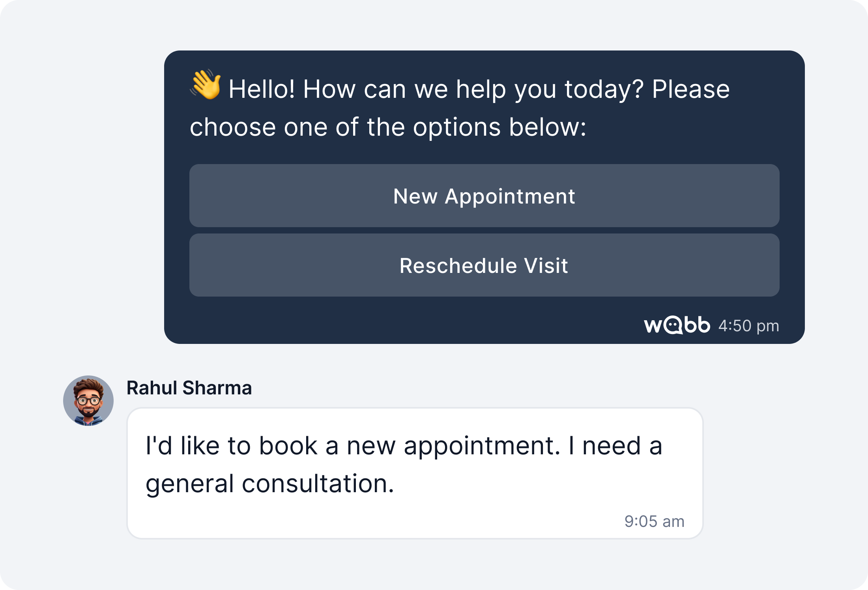Choose the New Appointment option
This screenshot has height=590, width=868.
pos(484,196)
